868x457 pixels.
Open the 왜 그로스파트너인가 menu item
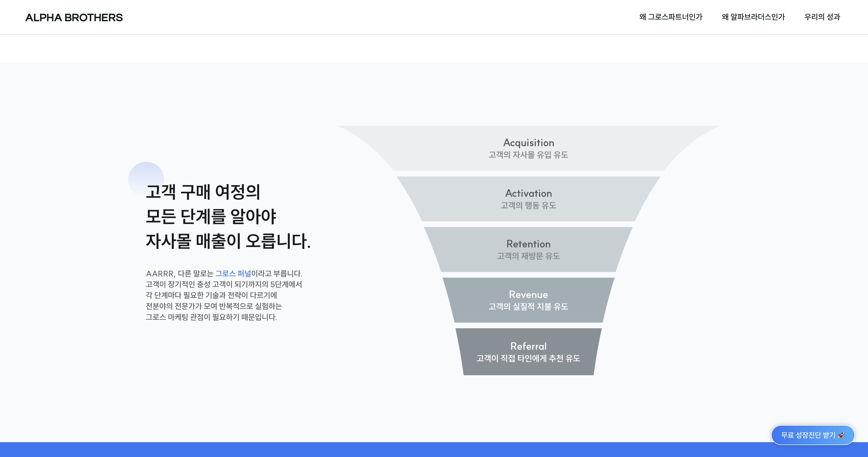click(670, 17)
